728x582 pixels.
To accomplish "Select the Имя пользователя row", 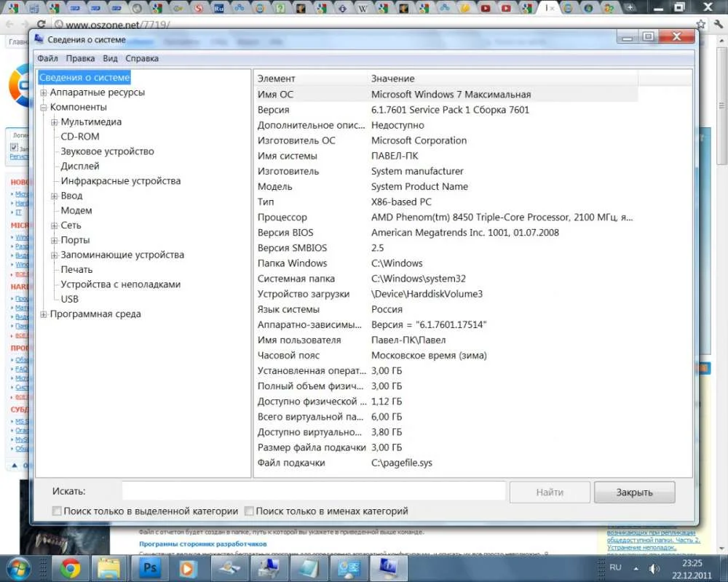I will (447, 340).
